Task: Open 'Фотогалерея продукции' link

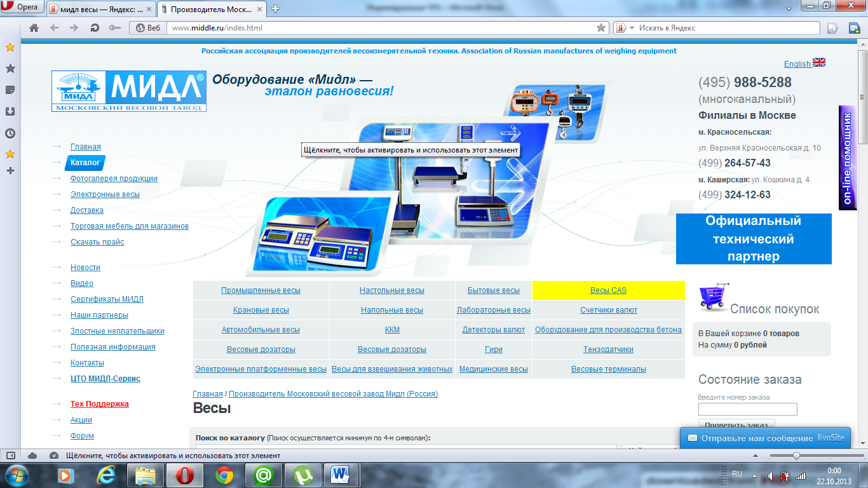Action: point(114,179)
